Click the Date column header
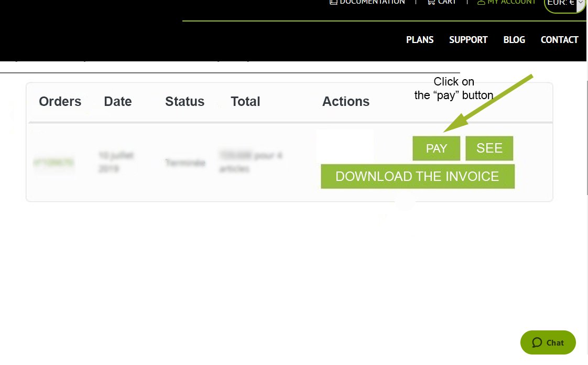588x365 pixels. [x=118, y=101]
